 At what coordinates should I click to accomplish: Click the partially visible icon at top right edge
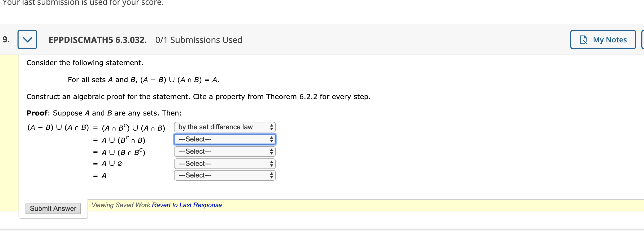click(x=643, y=39)
